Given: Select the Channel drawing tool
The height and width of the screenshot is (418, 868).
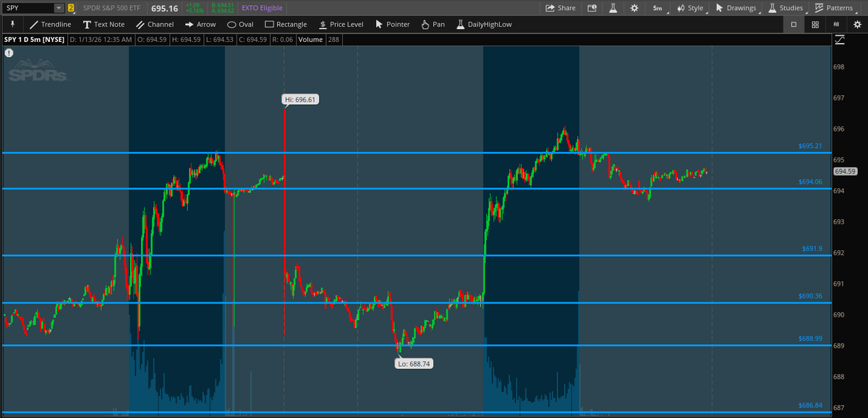Looking at the screenshot, I should pyautogui.click(x=155, y=24).
